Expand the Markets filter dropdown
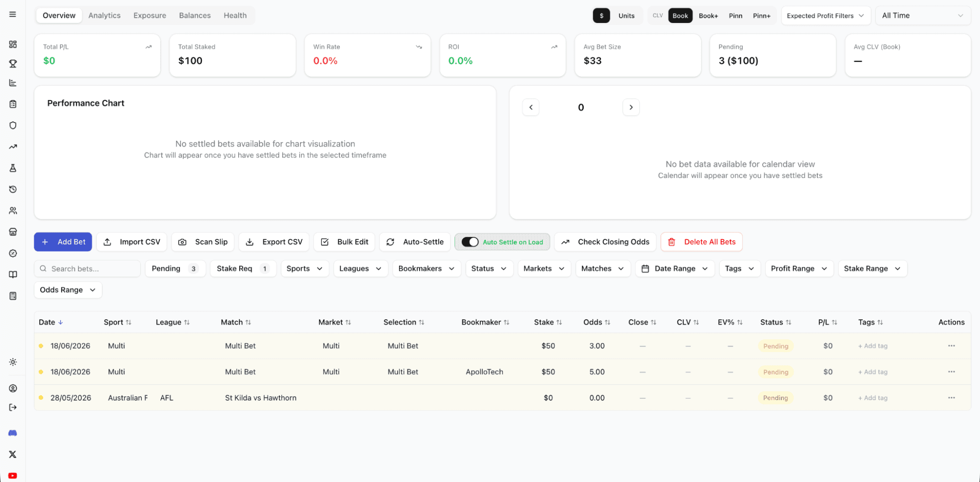The image size is (980, 482). (544, 269)
